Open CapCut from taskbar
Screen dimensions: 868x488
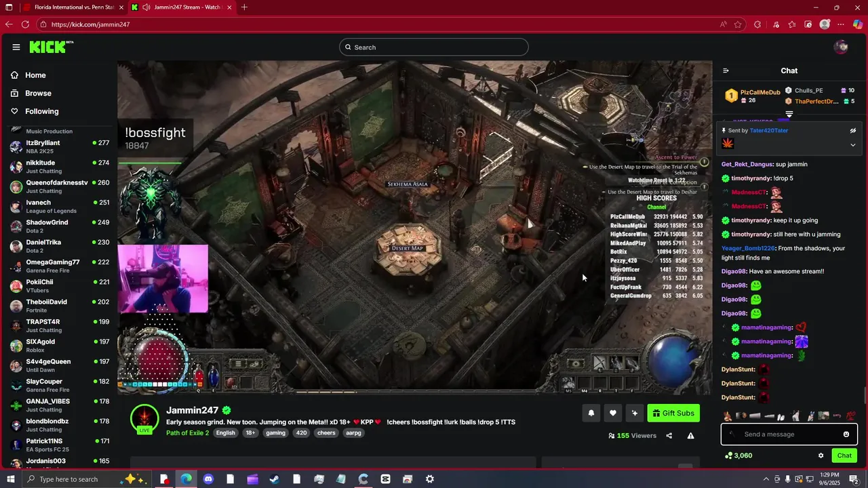coord(385,479)
